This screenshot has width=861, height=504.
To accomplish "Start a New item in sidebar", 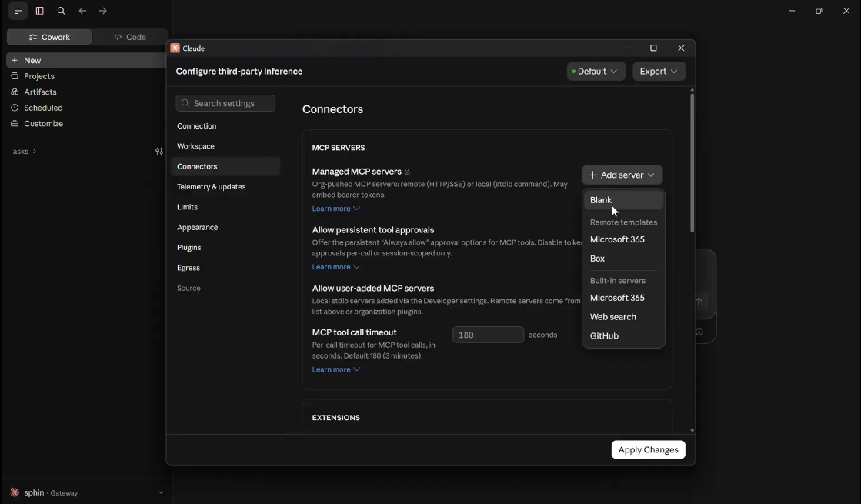I will click(86, 60).
